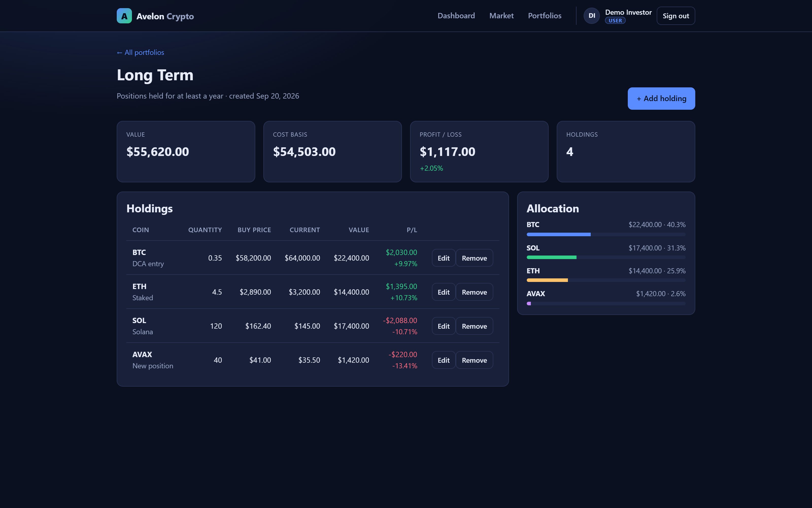Viewport: 812px width, 508px height.
Task: Click the P/L column header
Action: tap(412, 230)
